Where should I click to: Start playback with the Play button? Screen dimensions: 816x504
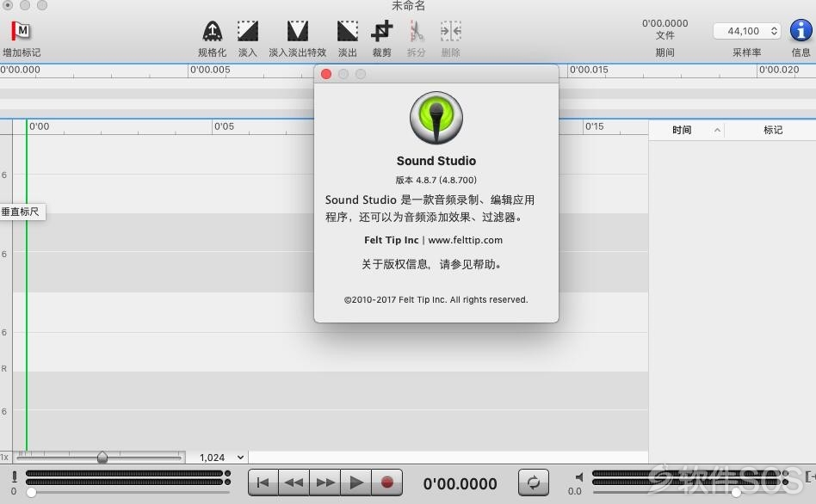click(356, 482)
